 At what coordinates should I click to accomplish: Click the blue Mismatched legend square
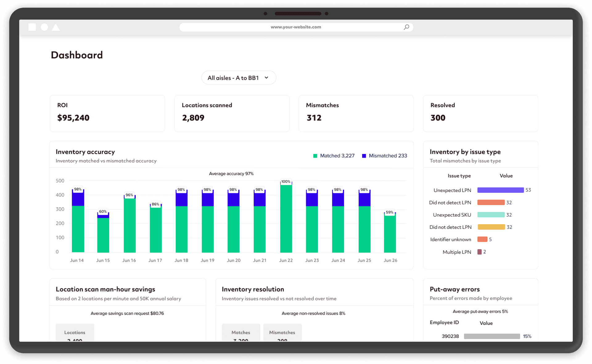(364, 156)
